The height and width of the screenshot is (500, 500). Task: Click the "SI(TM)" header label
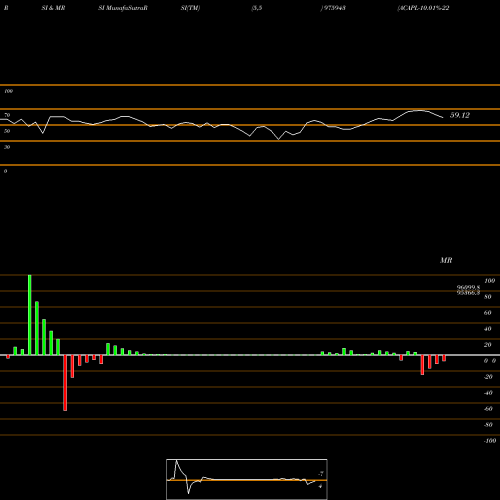[x=190, y=8]
